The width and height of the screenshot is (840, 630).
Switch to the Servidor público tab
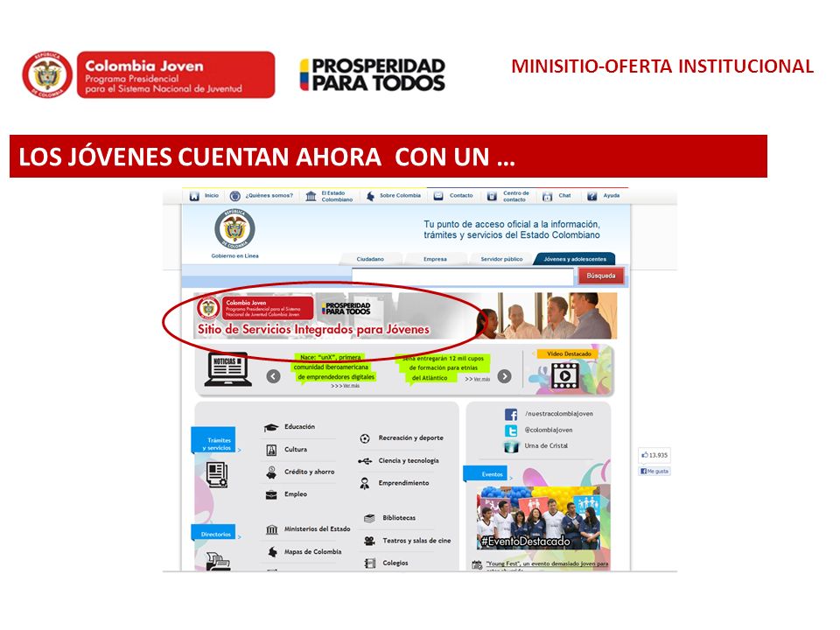[x=501, y=259]
